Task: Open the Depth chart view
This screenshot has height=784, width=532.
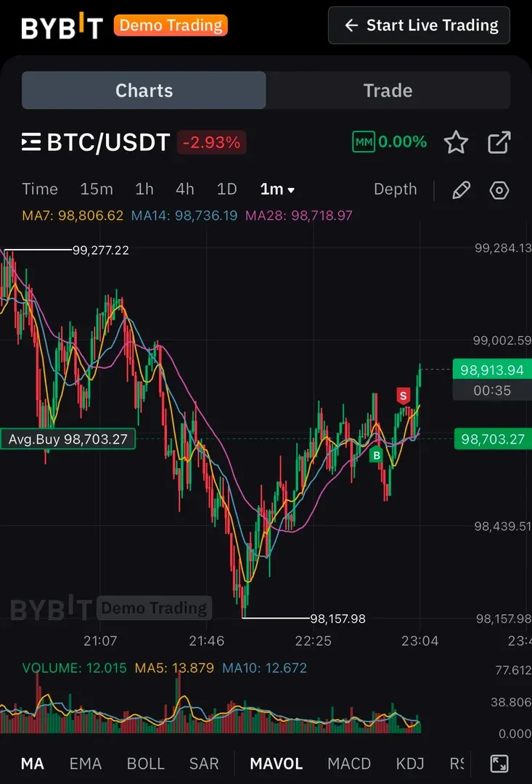Action: coord(395,189)
